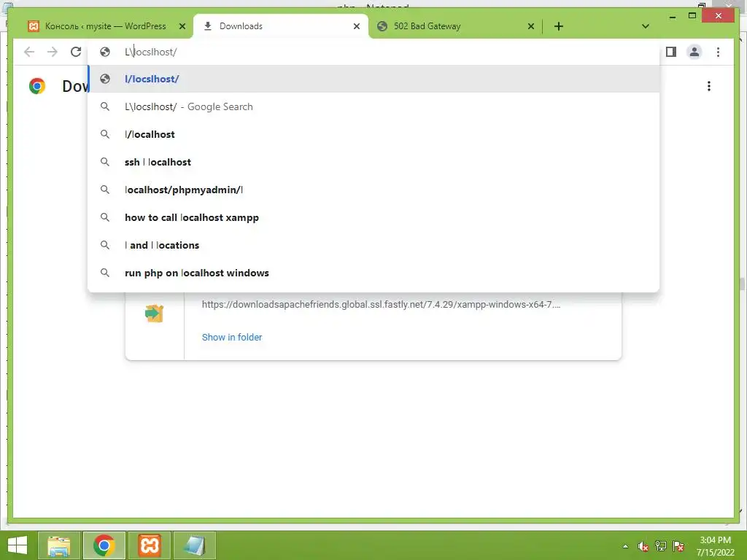The image size is (747, 560).
Task: Open the Chrome side panel icon
Action: [671, 52]
